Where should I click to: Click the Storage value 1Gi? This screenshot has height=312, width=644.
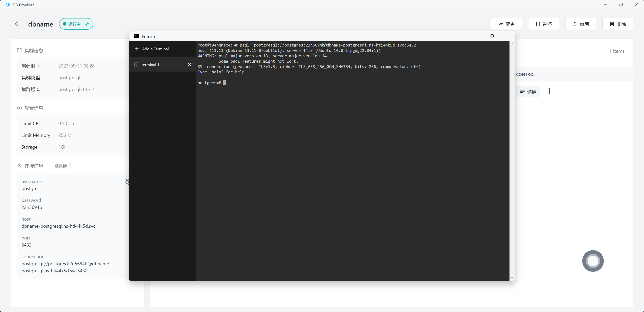62,147
